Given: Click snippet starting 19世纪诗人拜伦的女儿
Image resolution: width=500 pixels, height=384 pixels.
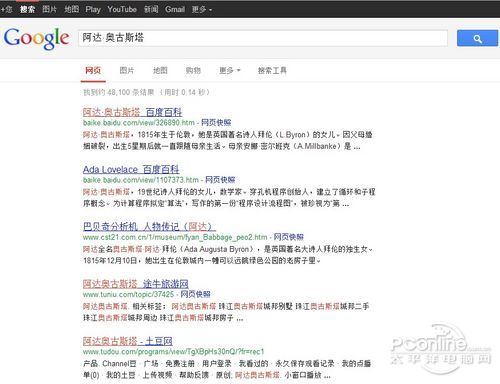Looking at the screenshot, I should tap(229, 198).
